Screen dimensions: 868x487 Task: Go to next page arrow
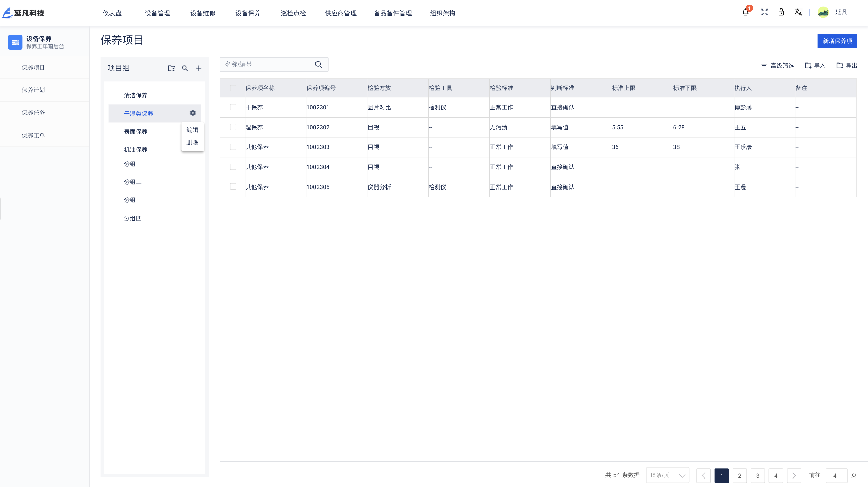(x=794, y=475)
